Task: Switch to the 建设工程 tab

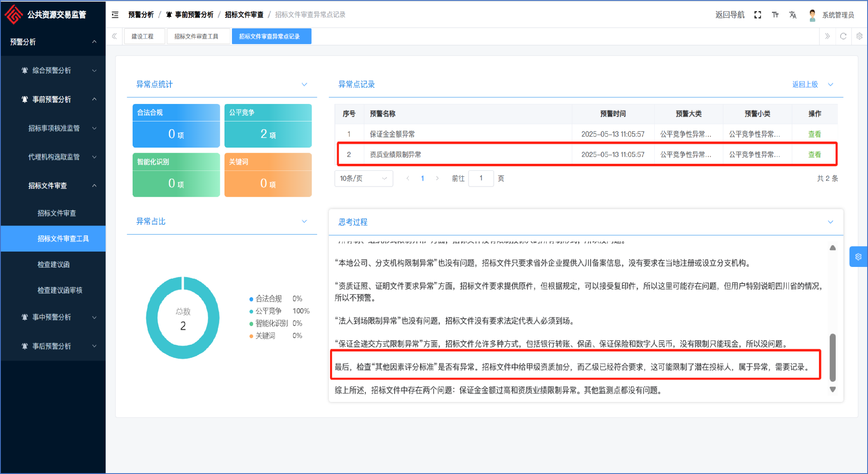Action: click(143, 37)
